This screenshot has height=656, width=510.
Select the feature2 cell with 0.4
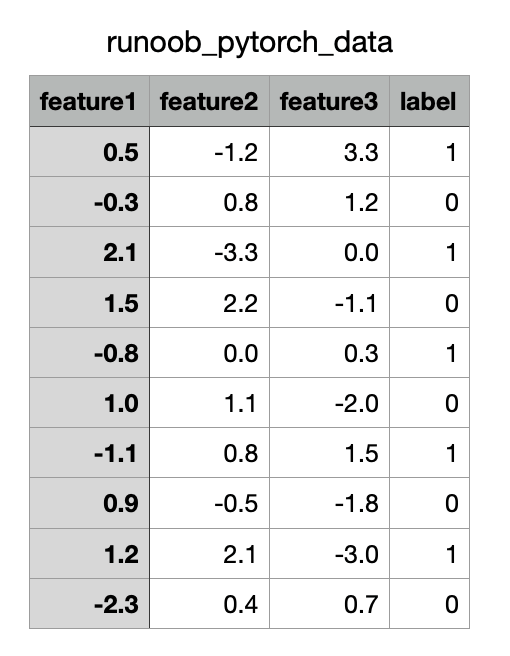210,604
